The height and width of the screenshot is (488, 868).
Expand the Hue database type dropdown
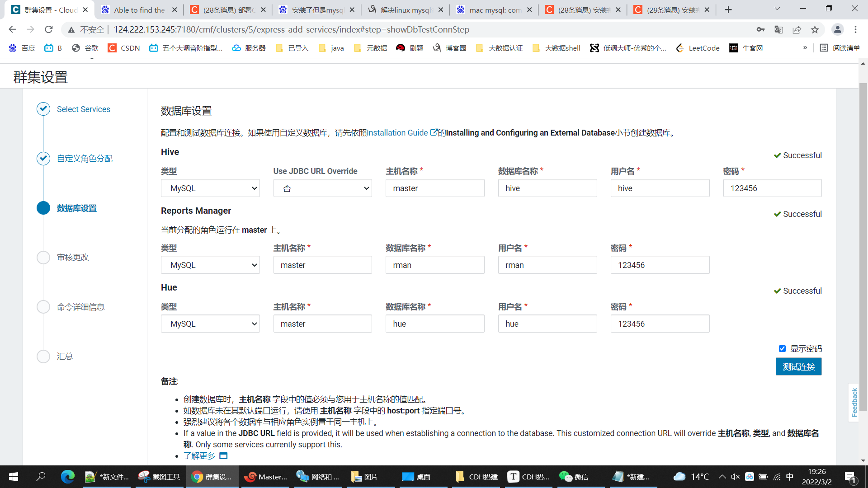pos(210,324)
